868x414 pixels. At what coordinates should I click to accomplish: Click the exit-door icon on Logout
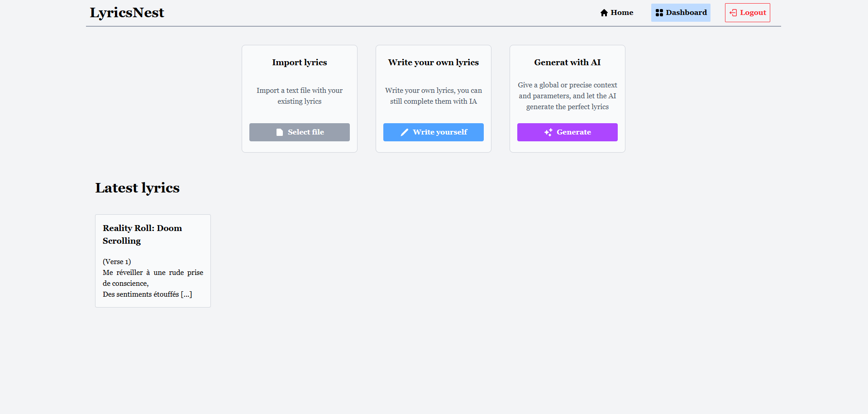point(733,13)
